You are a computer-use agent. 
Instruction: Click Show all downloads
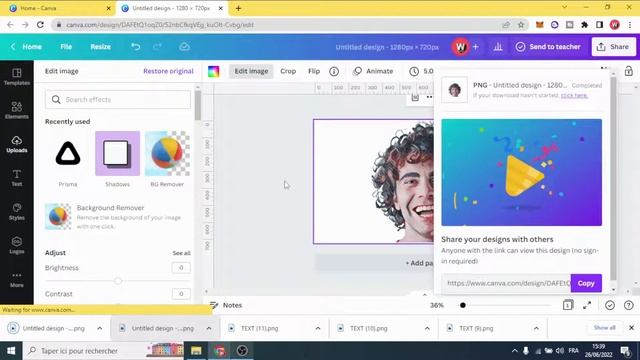(604, 328)
